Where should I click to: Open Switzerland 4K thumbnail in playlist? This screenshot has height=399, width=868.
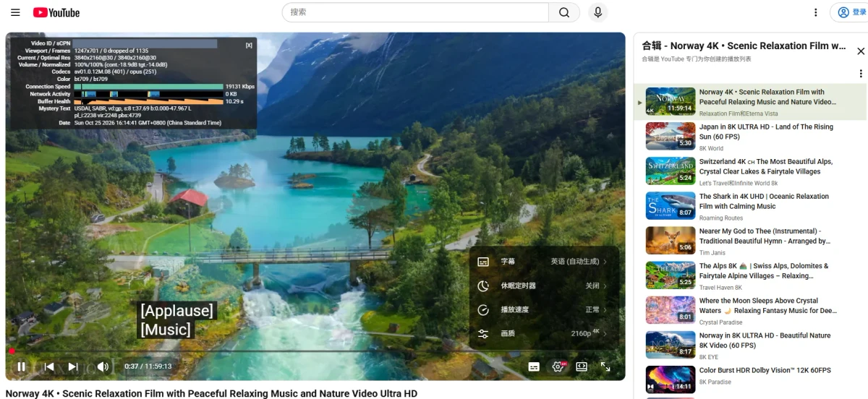pyautogui.click(x=670, y=171)
